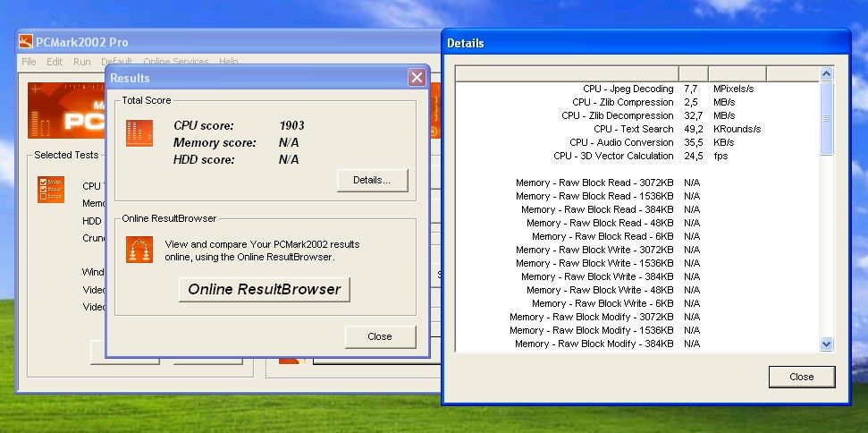Open the Details... button in Results
This screenshot has width=868, height=433.
[372, 181]
